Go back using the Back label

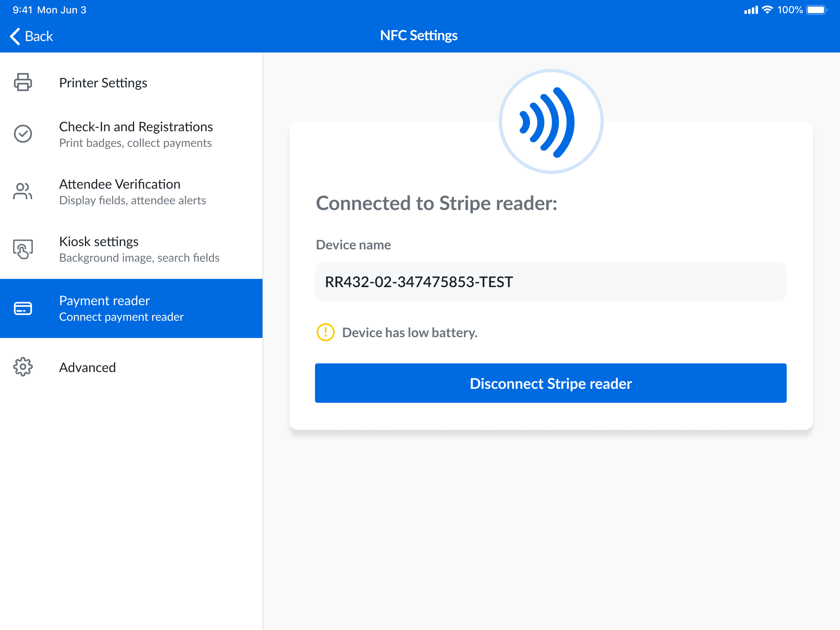click(x=39, y=36)
